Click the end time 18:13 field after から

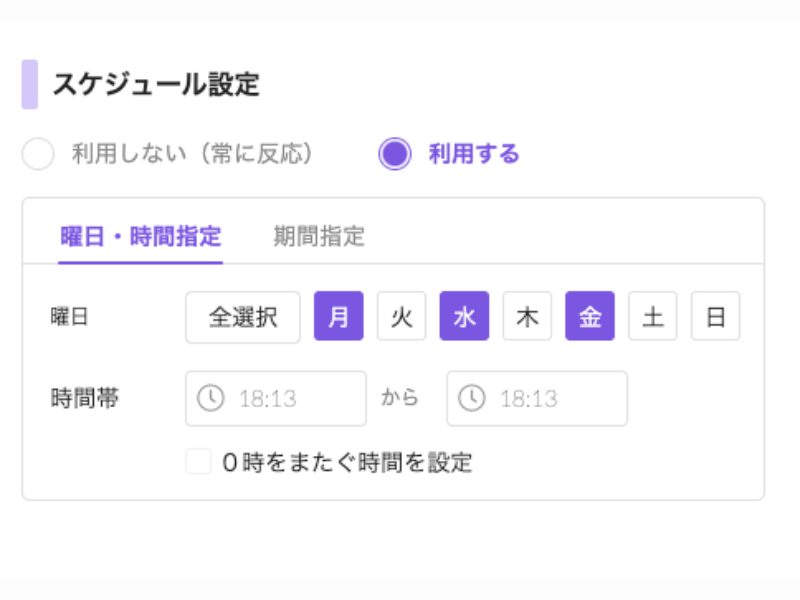(537, 398)
